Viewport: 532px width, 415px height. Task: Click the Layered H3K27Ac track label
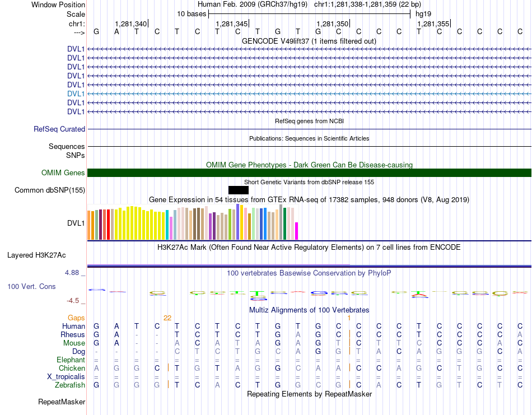tap(36, 255)
